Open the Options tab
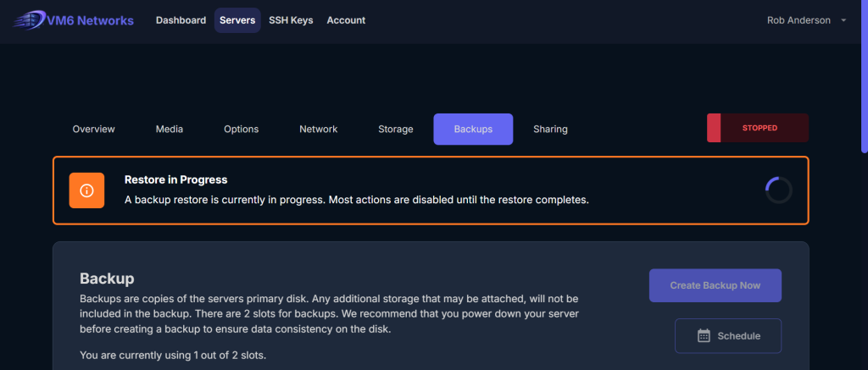The height and width of the screenshot is (370, 868). click(x=242, y=130)
